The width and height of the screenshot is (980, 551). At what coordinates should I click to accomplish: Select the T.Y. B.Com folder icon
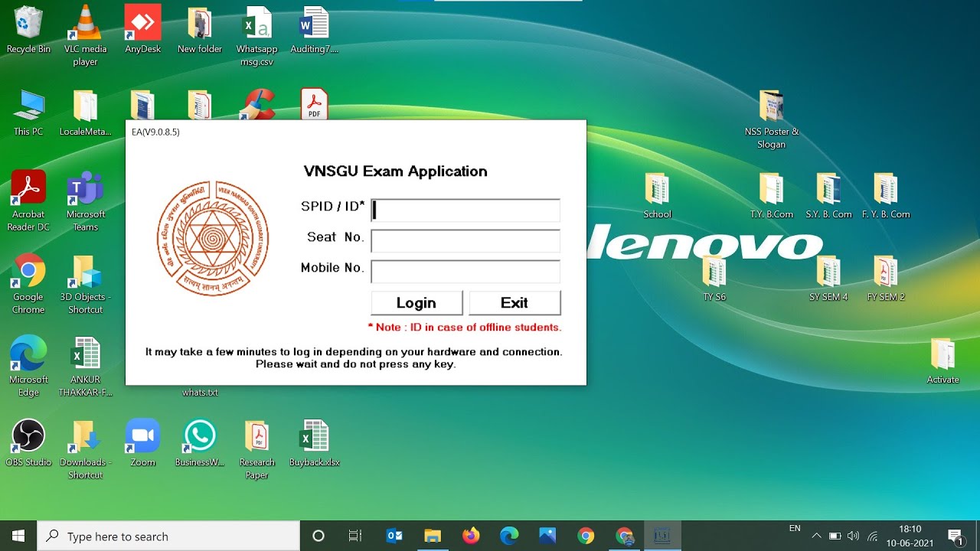click(x=771, y=195)
